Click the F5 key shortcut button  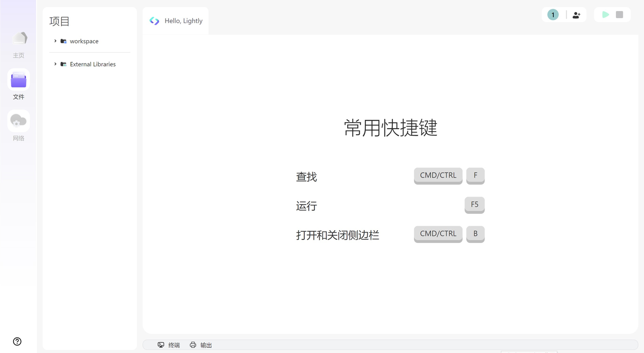[x=474, y=205]
